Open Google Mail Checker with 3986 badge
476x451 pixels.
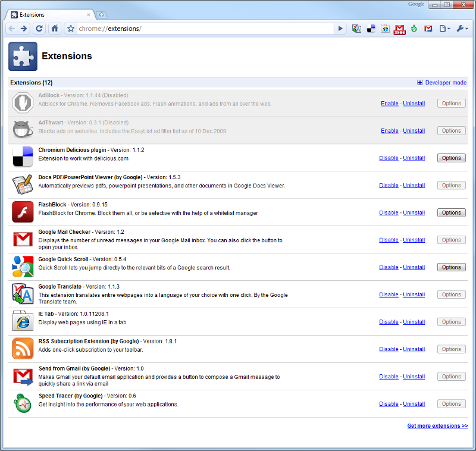click(399, 29)
